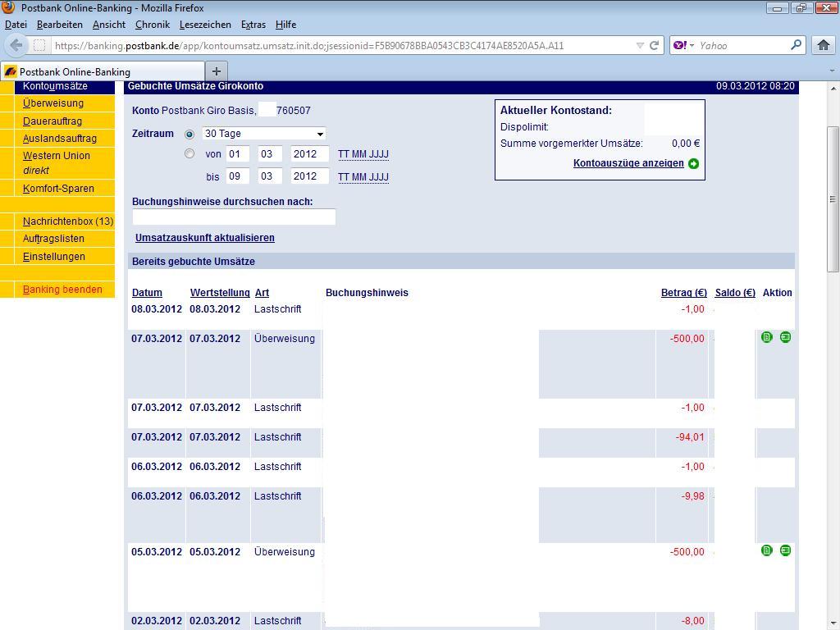Open the Überweisung sidebar link
Viewport: 840px width, 630px height.
point(53,103)
